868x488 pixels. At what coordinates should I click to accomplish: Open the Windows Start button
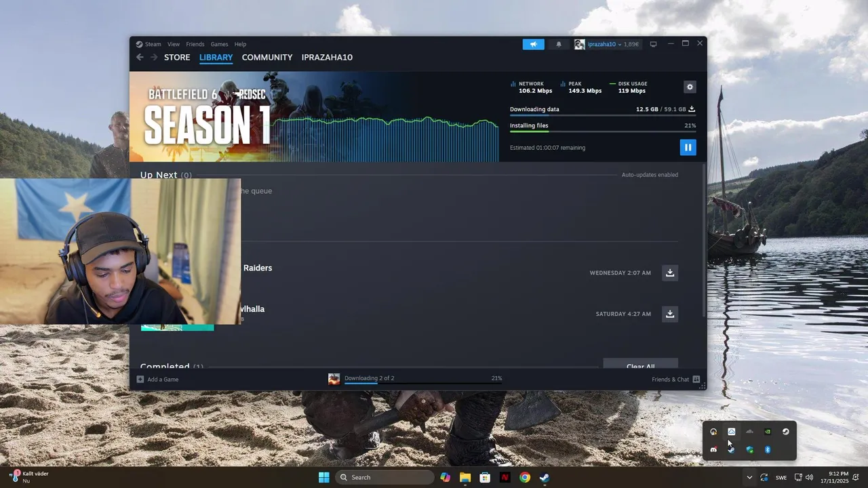coord(324,477)
